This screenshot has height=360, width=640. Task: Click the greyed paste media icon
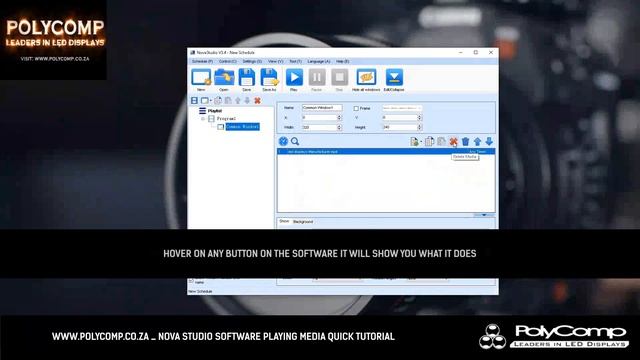[x=441, y=142]
